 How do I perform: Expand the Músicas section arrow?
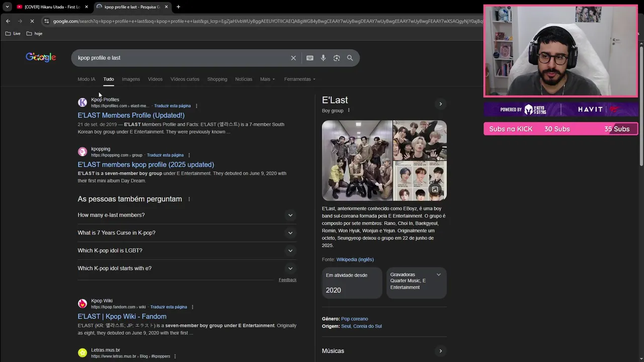(440, 351)
